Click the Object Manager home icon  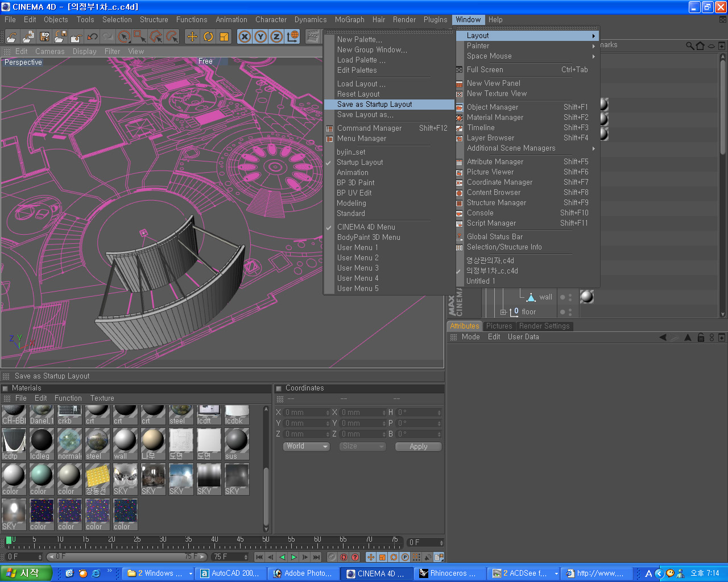tap(700, 45)
